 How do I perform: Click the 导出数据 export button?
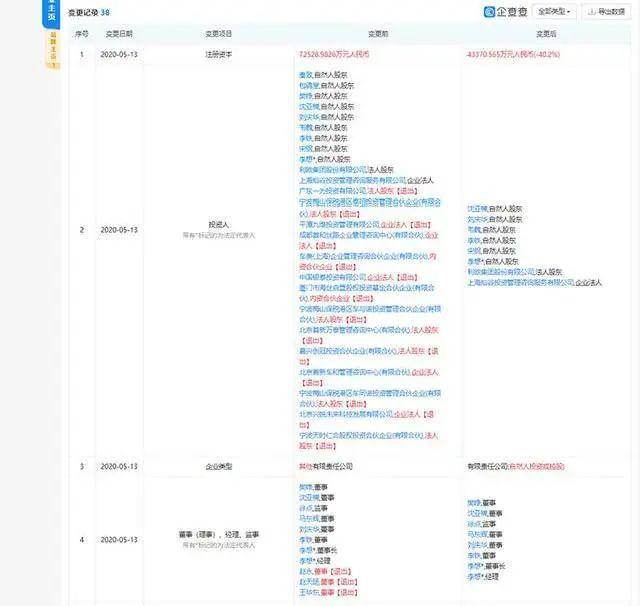pos(606,12)
